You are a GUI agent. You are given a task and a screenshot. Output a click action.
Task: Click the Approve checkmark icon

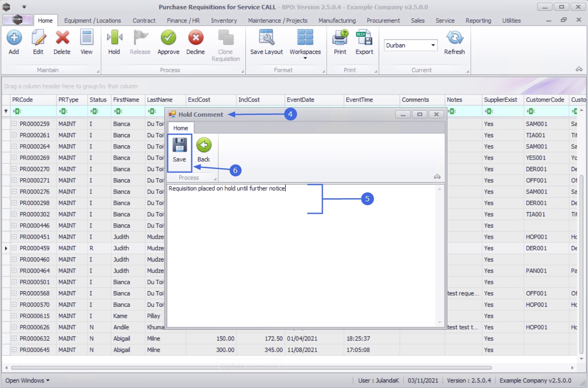pos(168,38)
